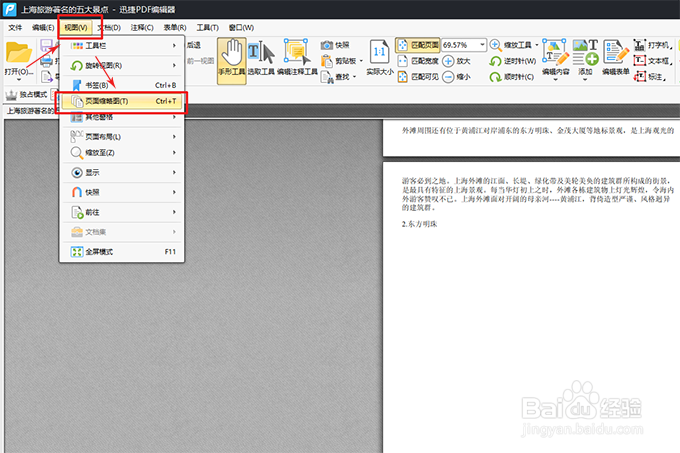The image size is (680, 453).
Task: Select the Zoom tool (缩放工具) magnifier
Action: [x=510, y=45]
